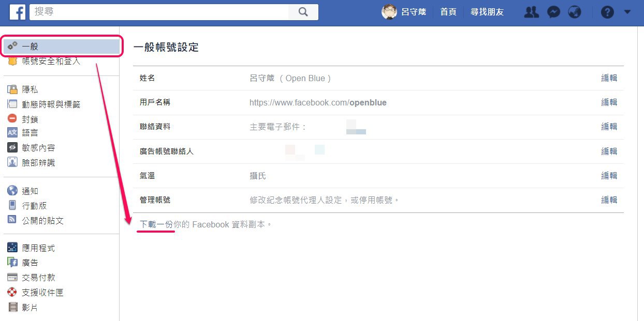Viewport: 644px width, 321px height.
Task: Open the quick help question icon
Action: pyautogui.click(x=607, y=12)
